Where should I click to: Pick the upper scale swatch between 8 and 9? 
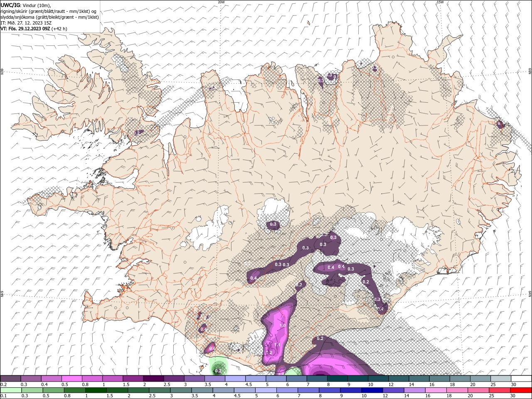click(x=337, y=379)
